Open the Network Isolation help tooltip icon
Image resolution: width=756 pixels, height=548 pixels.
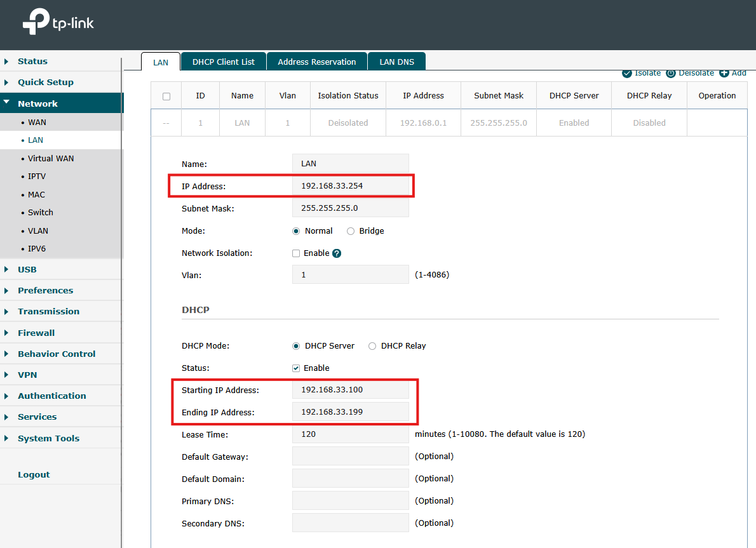click(337, 253)
